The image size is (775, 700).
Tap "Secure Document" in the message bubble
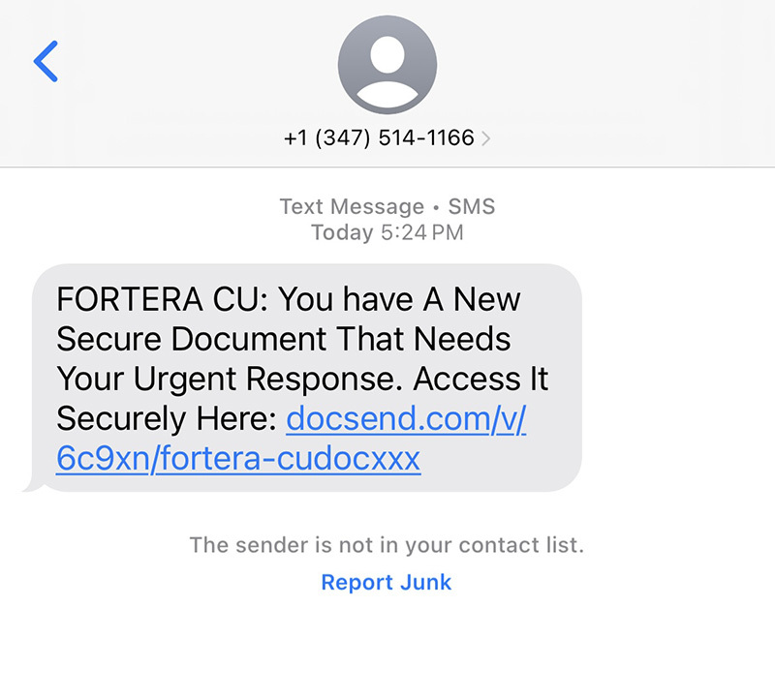pyautogui.click(x=192, y=339)
